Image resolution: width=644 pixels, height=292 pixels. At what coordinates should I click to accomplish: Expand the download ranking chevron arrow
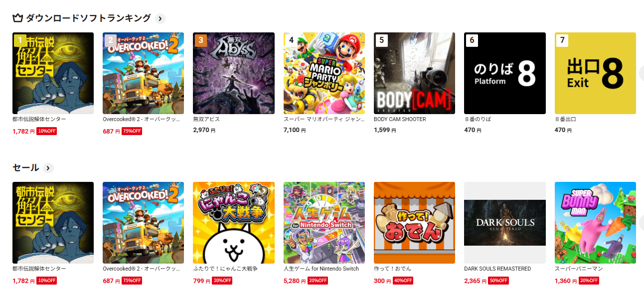(x=160, y=19)
